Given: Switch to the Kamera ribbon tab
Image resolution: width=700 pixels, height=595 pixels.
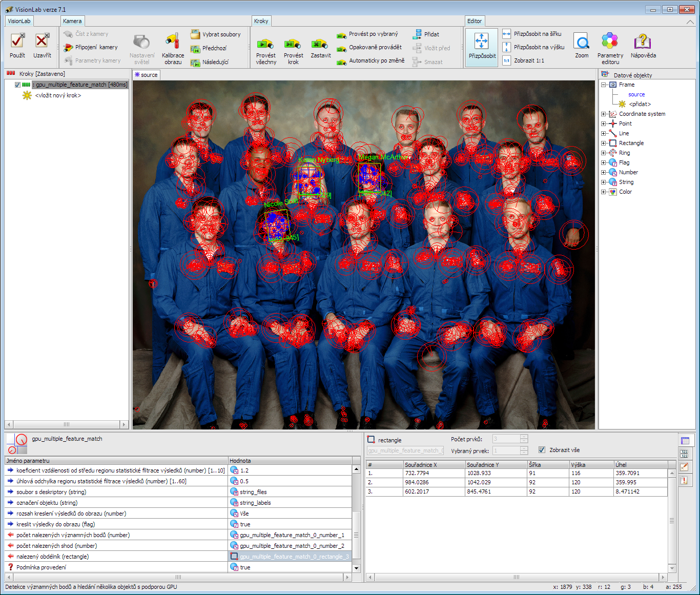Looking at the screenshot, I should coord(72,21).
